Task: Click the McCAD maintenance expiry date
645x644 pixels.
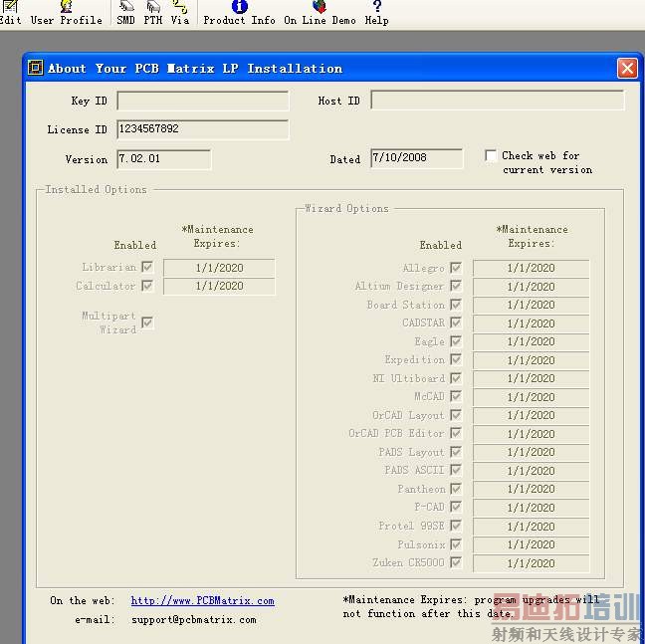Action: (x=532, y=397)
